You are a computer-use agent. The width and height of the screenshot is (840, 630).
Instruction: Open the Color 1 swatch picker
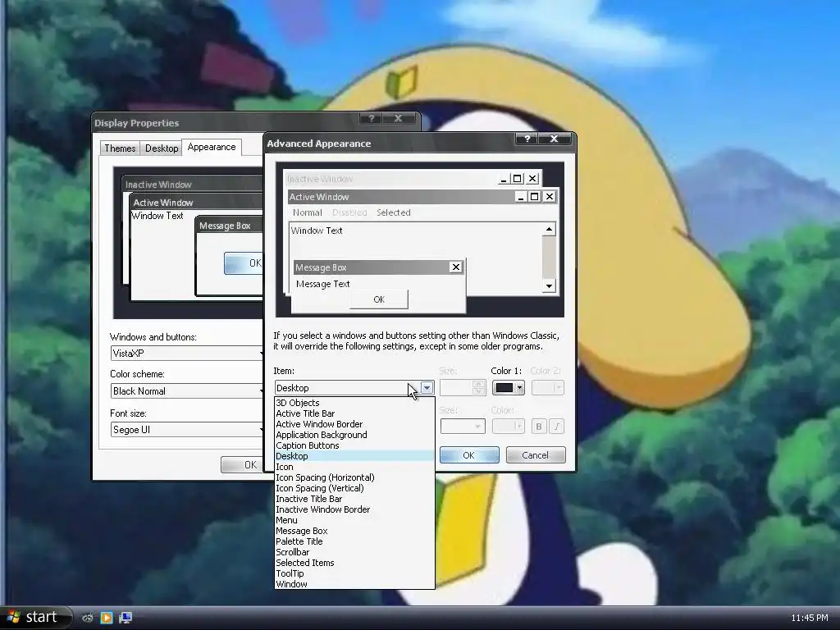pyautogui.click(x=508, y=388)
